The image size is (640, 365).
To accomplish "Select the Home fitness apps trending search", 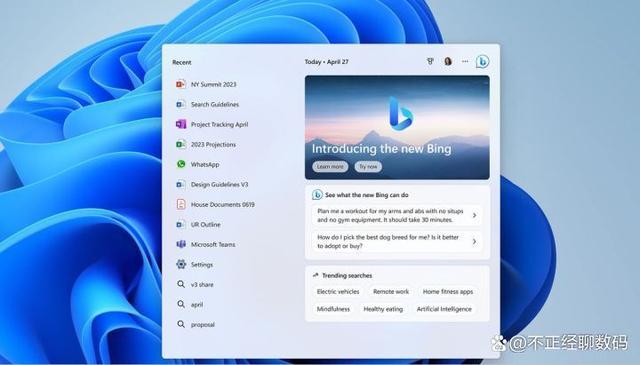I will [448, 292].
